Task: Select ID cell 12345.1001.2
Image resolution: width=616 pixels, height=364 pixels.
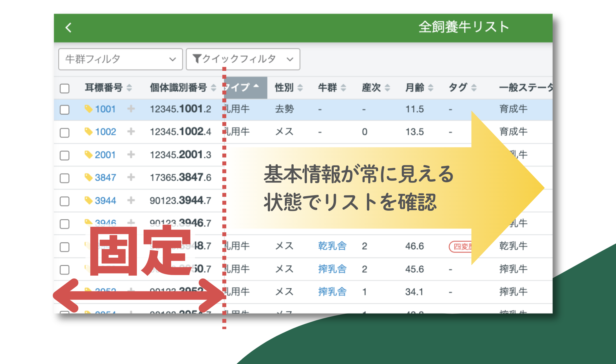Action: pos(180,109)
